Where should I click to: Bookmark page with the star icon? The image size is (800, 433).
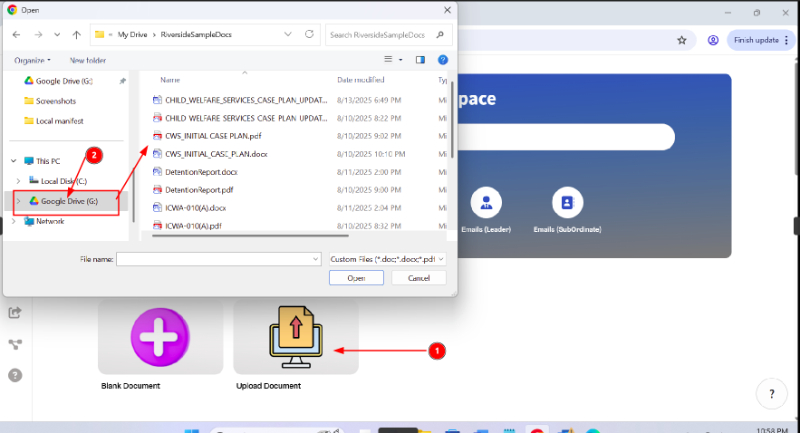tap(682, 41)
